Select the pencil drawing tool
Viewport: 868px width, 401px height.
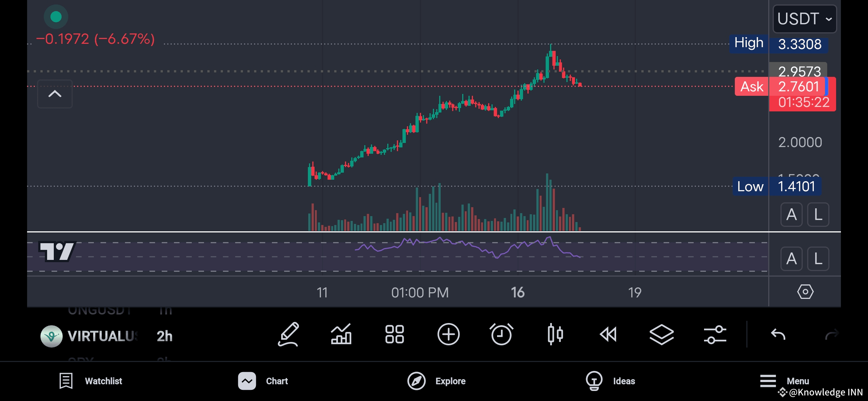(288, 335)
